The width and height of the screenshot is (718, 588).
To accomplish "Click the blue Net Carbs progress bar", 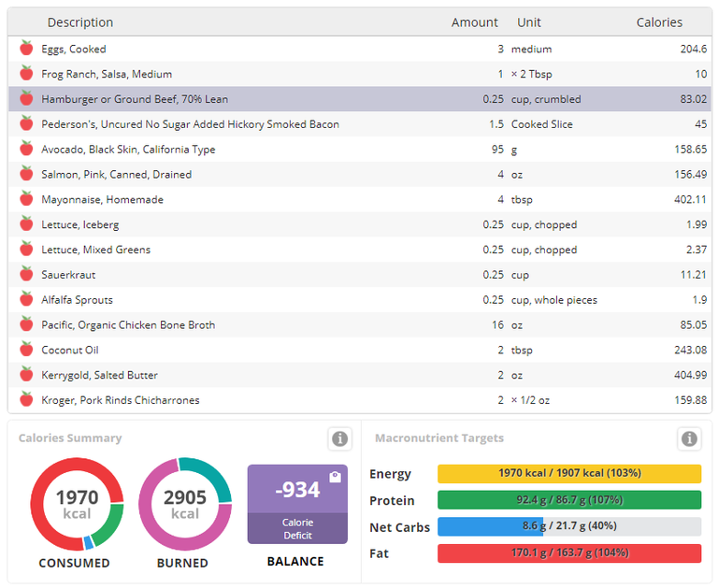I will click(569, 526).
